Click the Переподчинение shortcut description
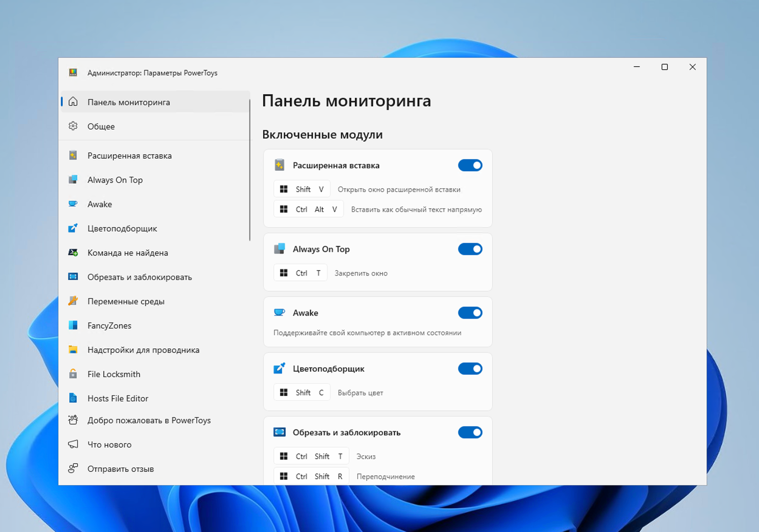This screenshot has width=759, height=532. [386, 477]
